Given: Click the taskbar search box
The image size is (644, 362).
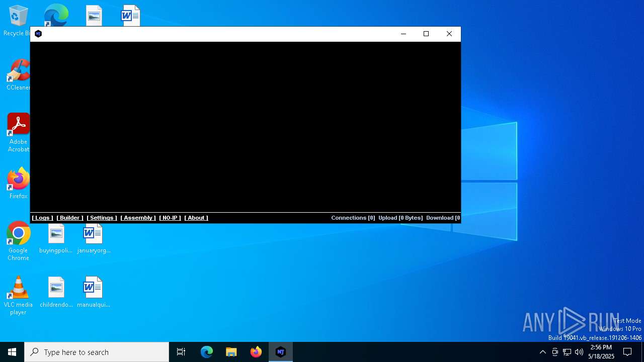Looking at the screenshot, I should click(x=97, y=352).
